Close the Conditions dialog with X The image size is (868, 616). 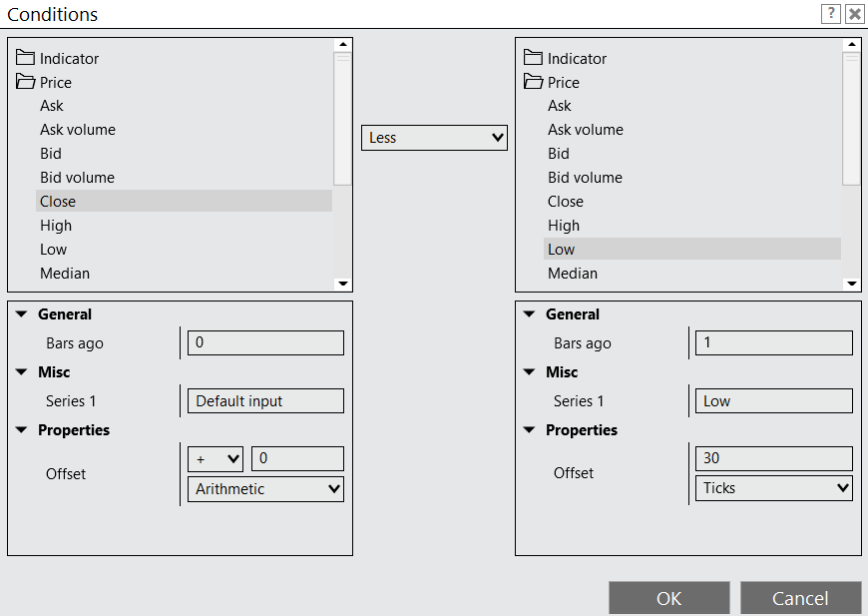tap(855, 13)
